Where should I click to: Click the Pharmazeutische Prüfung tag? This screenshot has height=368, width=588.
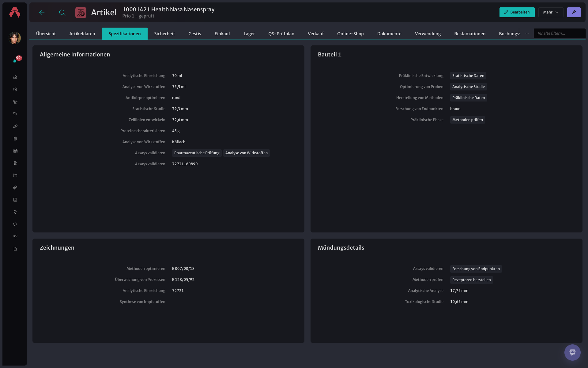click(x=197, y=153)
